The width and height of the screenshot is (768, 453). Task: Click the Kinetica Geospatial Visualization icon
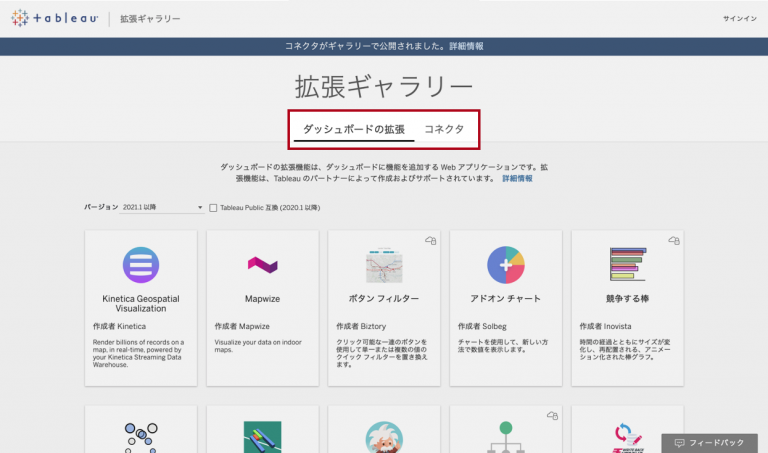(141, 265)
